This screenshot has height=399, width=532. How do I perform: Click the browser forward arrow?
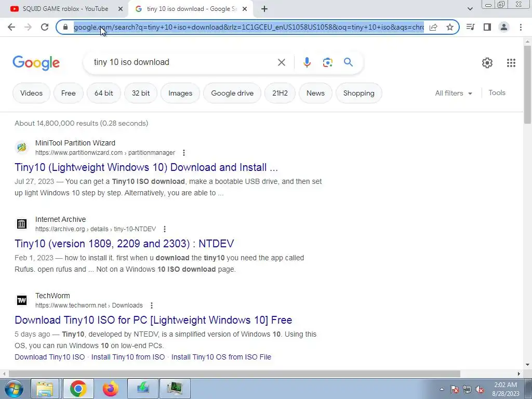28,27
